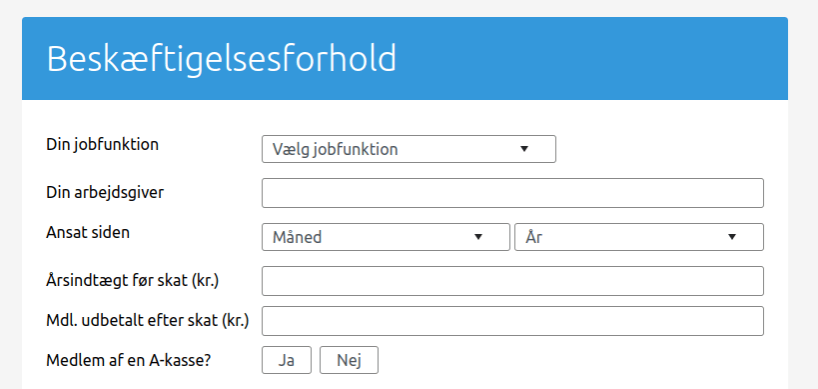The image size is (818, 389).
Task: Click the Beskæftigelsesforhold heading text
Action: pyautogui.click(x=222, y=58)
